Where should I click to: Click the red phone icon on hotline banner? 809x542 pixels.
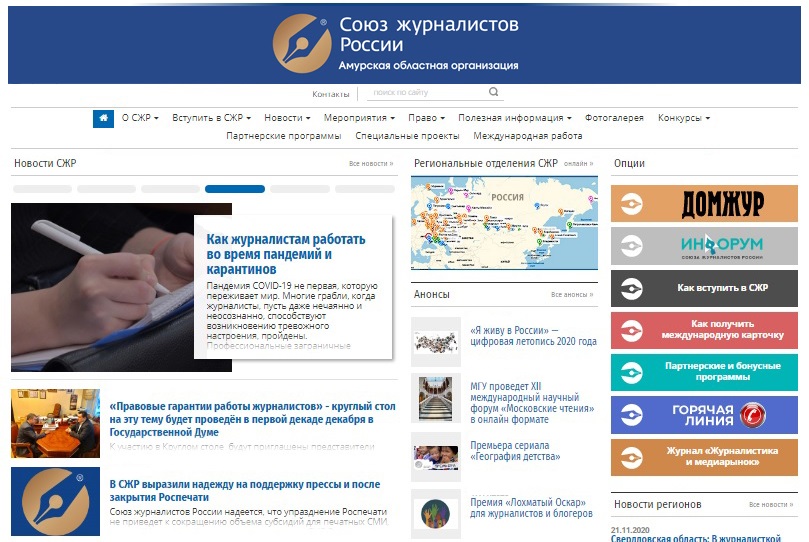coord(753,415)
